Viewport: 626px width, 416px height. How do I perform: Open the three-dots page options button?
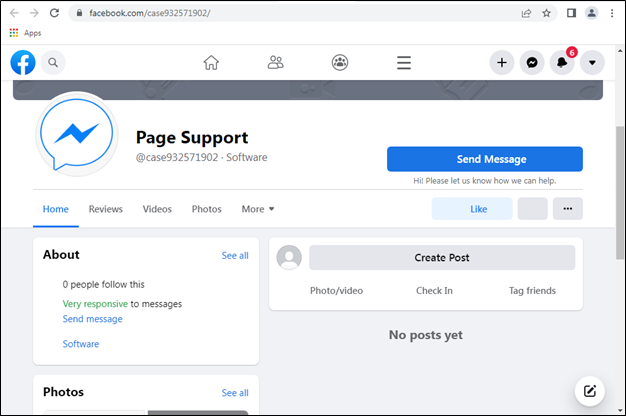pyautogui.click(x=568, y=209)
